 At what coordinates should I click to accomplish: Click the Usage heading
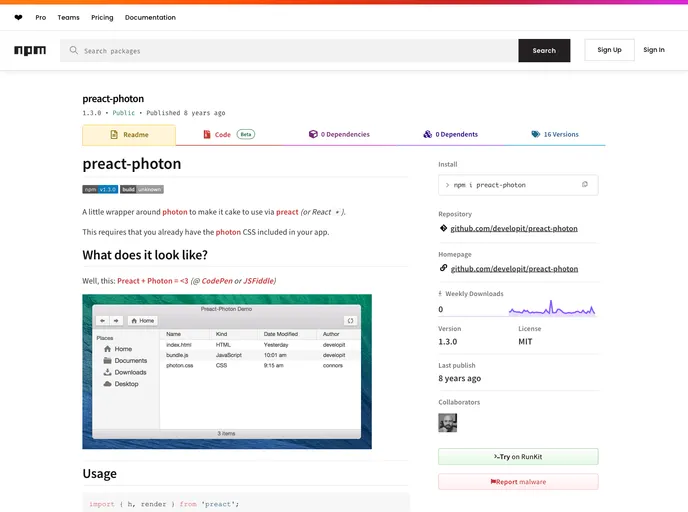tap(100, 474)
